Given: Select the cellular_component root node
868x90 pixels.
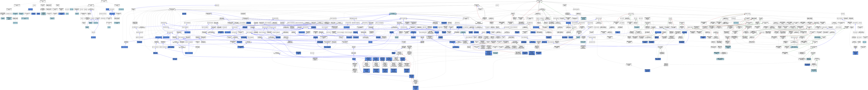Looking at the screenshot, I should coord(104,1).
